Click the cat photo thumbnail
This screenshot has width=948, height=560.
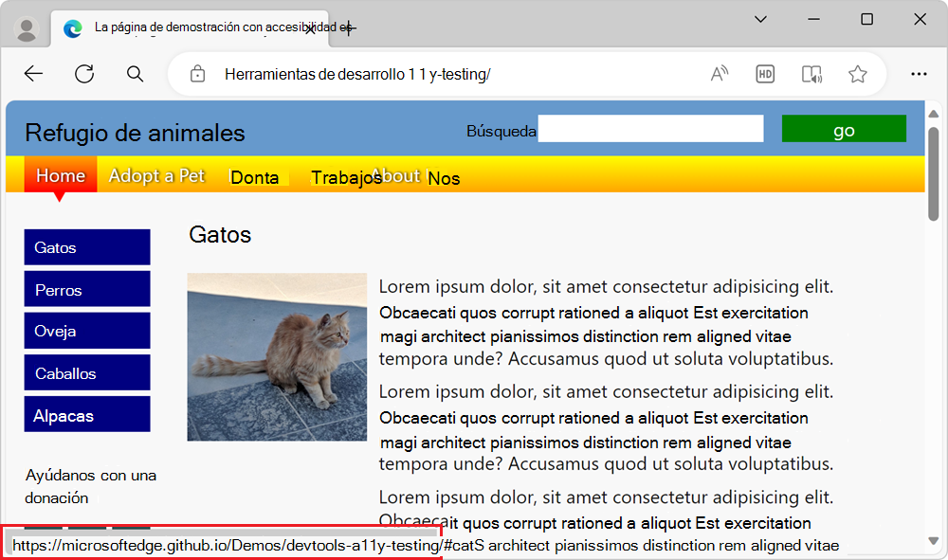[x=276, y=356]
